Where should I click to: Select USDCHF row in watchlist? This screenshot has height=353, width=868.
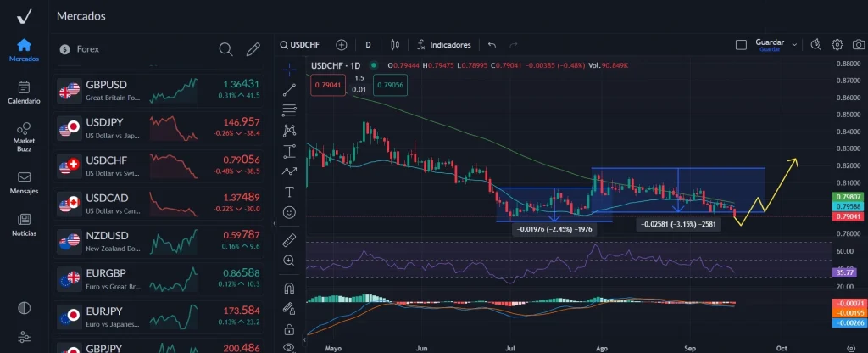click(x=159, y=165)
